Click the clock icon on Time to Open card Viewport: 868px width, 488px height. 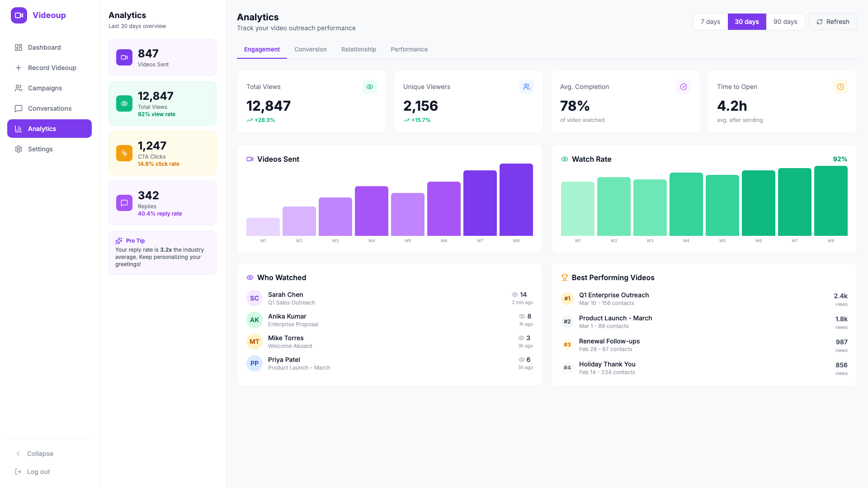[x=840, y=86]
